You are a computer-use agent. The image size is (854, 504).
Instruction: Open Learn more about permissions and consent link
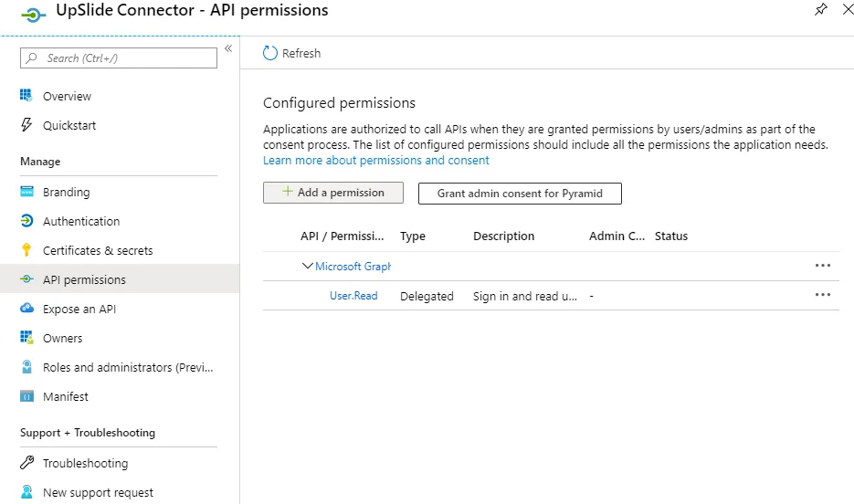[x=375, y=161]
